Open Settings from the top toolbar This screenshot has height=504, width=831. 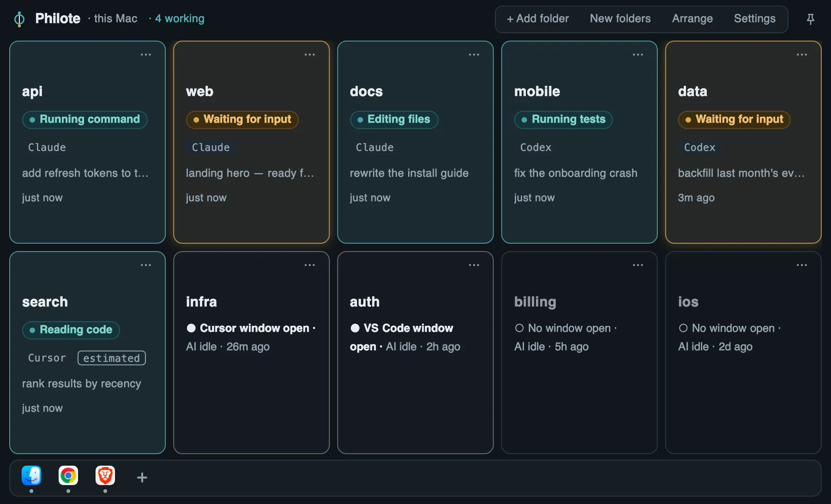754,19
